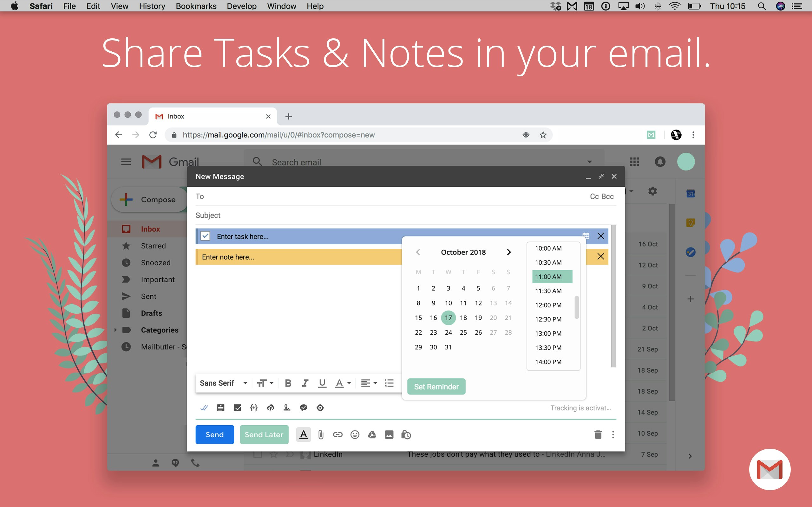The height and width of the screenshot is (507, 812).
Task: Open Google Keep in the right sidebar
Action: 690,222
